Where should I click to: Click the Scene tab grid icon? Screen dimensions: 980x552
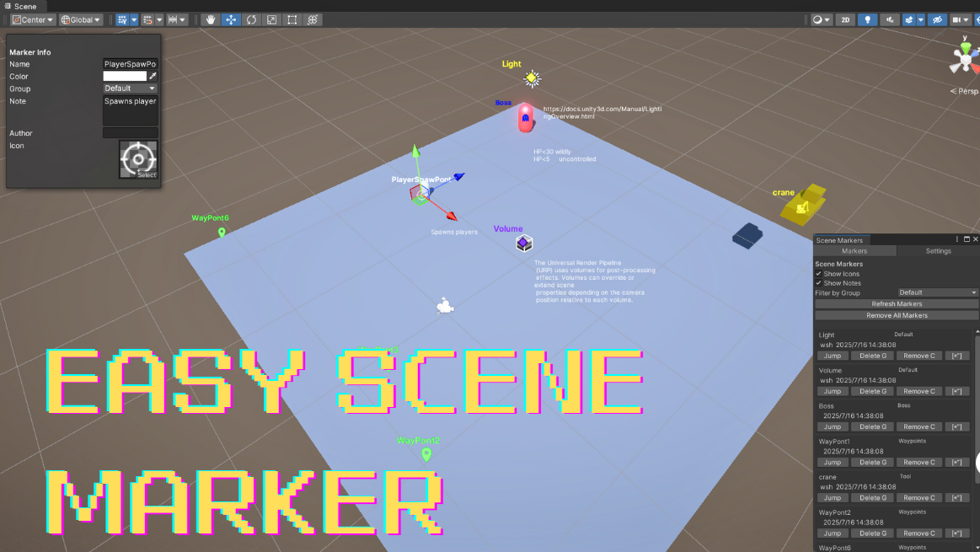8,6
